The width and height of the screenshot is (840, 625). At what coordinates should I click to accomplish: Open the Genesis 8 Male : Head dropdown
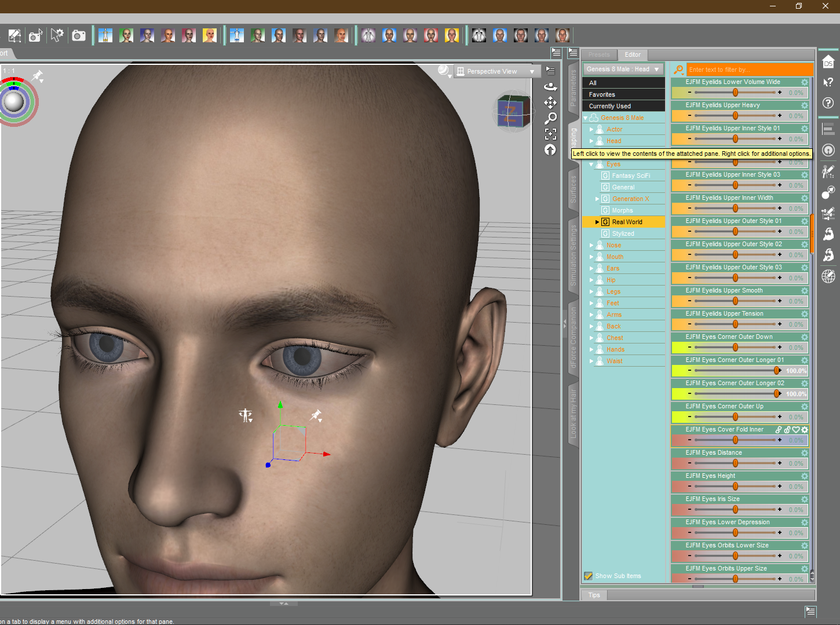coord(623,69)
